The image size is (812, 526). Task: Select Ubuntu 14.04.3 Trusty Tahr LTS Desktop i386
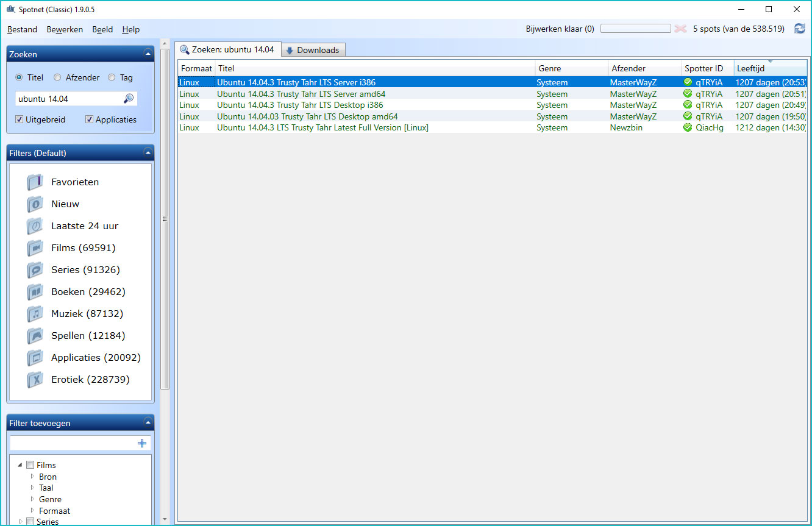pos(300,105)
